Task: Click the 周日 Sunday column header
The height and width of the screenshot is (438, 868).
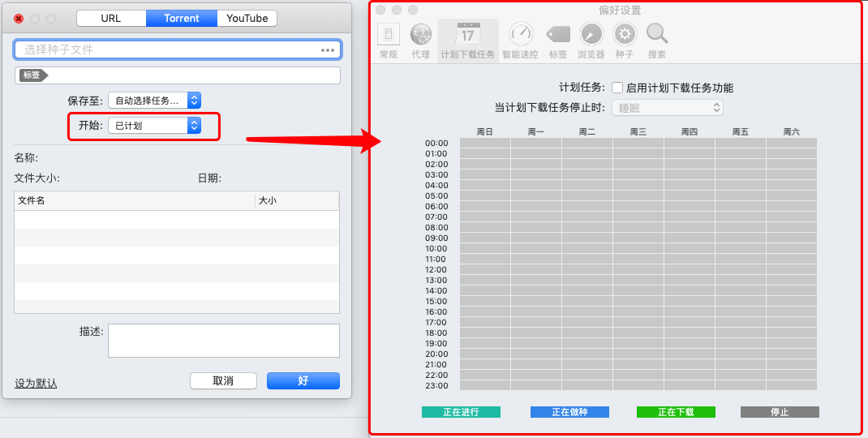Action: [x=485, y=131]
